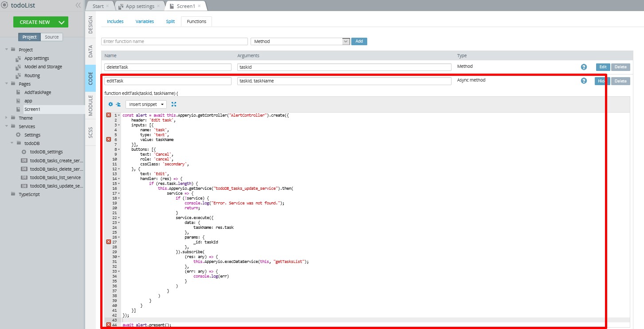This screenshot has height=329, width=644.
Task: Collapse the Services folder in tree
Action: pyautogui.click(x=6, y=126)
